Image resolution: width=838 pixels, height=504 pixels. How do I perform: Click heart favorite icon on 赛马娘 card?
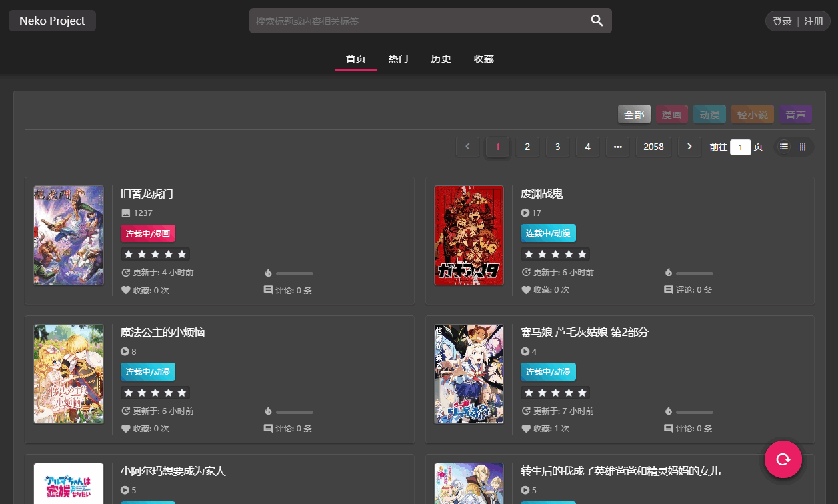click(525, 429)
